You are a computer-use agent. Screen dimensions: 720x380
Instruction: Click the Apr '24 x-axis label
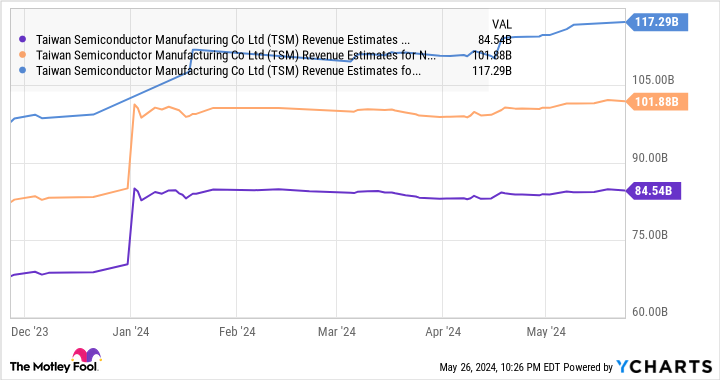(x=443, y=332)
